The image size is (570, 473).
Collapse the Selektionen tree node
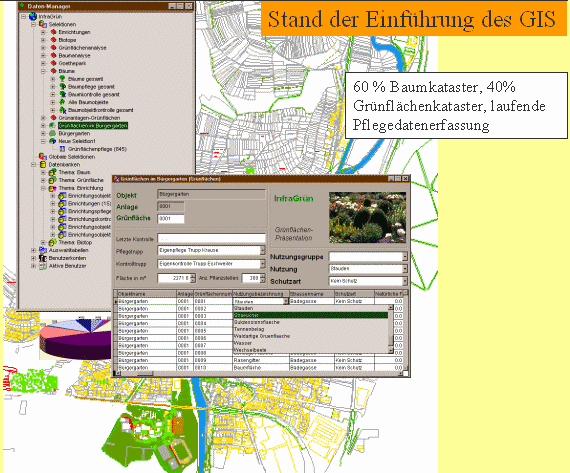(x=33, y=24)
